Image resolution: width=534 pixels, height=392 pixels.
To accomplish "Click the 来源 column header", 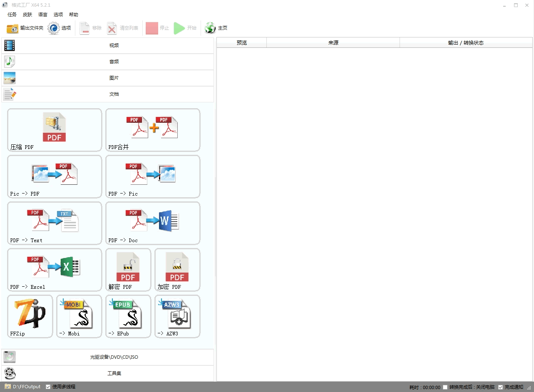I will (x=333, y=42).
